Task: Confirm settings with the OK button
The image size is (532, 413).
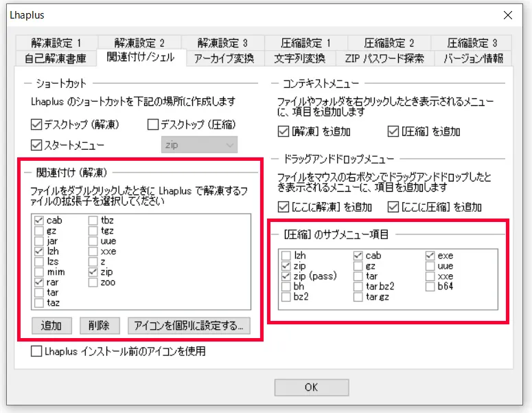Action: coord(312,388)
